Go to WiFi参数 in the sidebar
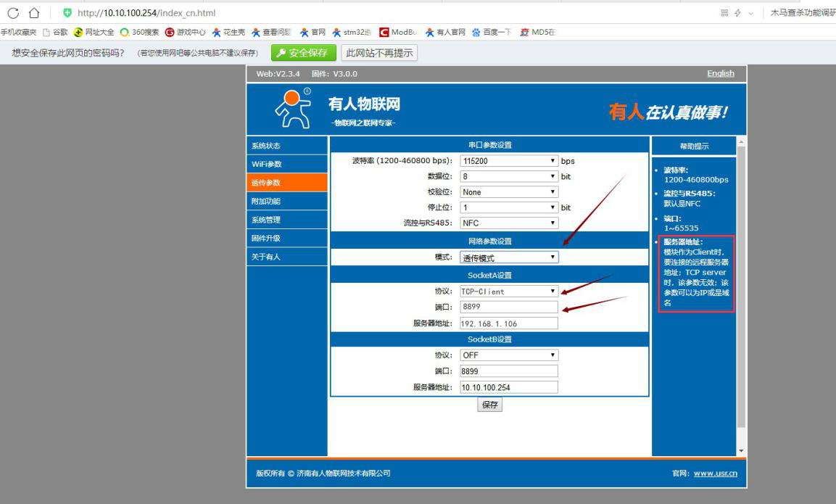The height and width of the screenshot is (504, 836). pos(286,165)
